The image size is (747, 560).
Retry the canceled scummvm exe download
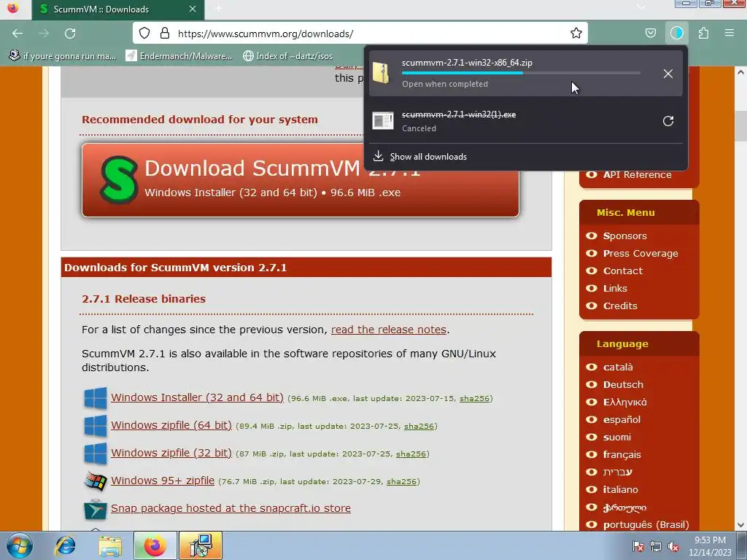click(x=668, y=121)
